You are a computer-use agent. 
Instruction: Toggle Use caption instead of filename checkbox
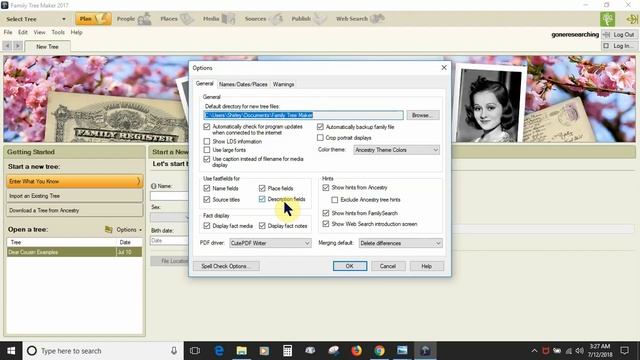point(207,159)
